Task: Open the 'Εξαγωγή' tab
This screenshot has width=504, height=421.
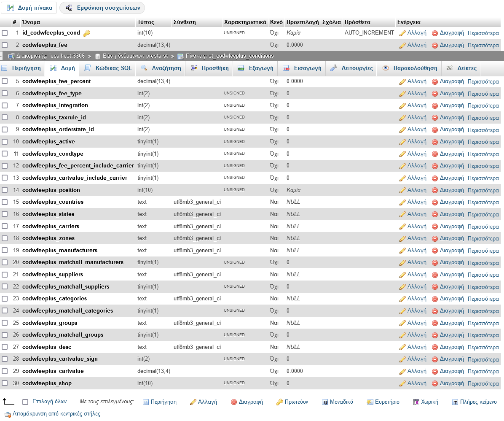Action: 255,68
